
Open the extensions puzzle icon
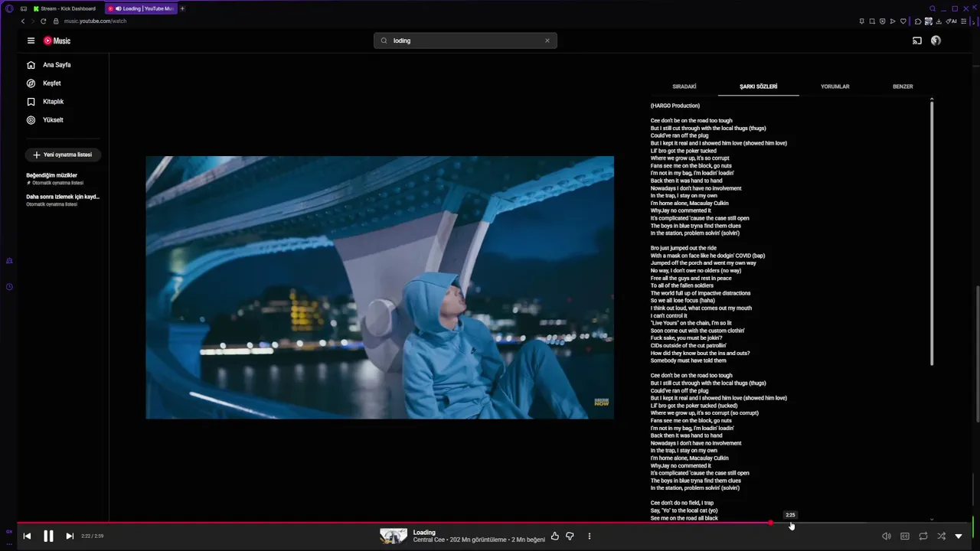[918, 21]
